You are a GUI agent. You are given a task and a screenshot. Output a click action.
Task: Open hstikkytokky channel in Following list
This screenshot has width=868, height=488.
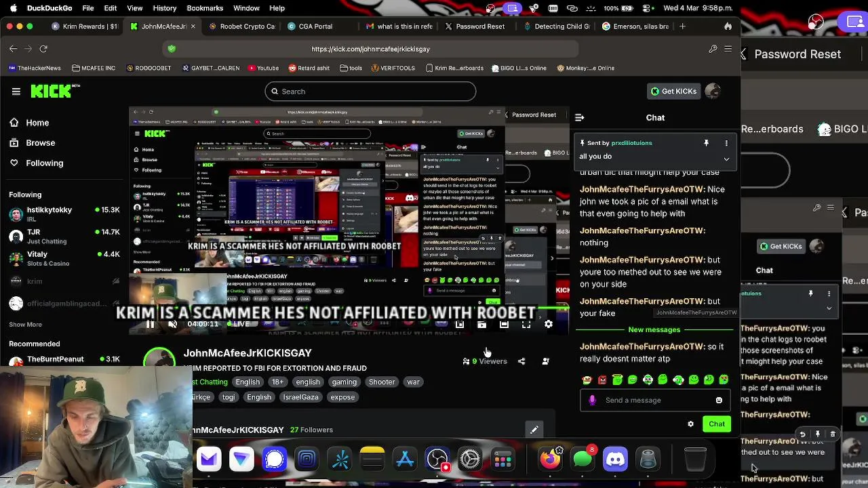coord(64,214)
